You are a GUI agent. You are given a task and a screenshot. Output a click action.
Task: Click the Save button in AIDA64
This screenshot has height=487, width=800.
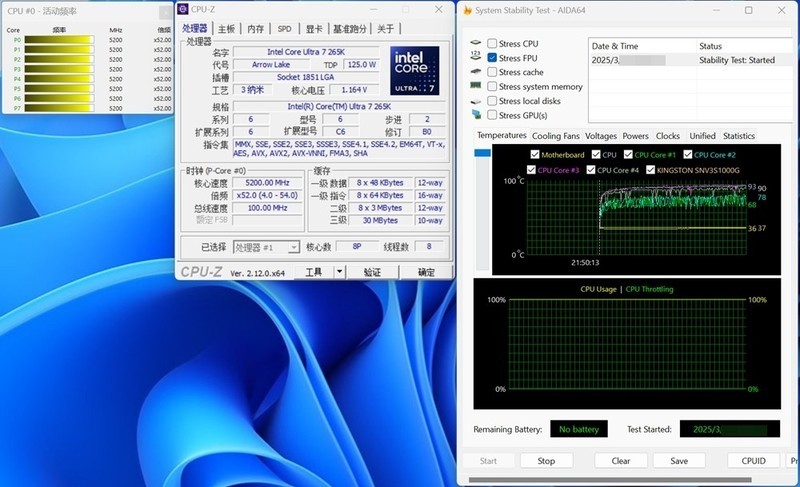679,460
